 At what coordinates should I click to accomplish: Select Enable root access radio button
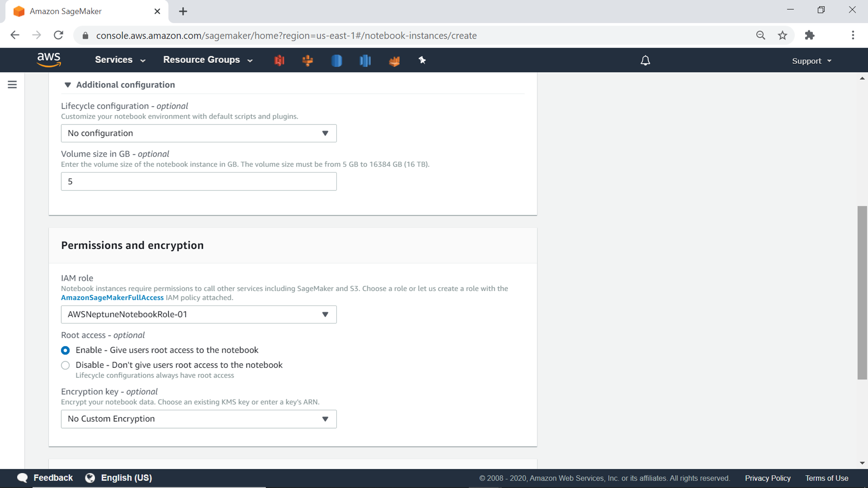[x=66, y=350]
